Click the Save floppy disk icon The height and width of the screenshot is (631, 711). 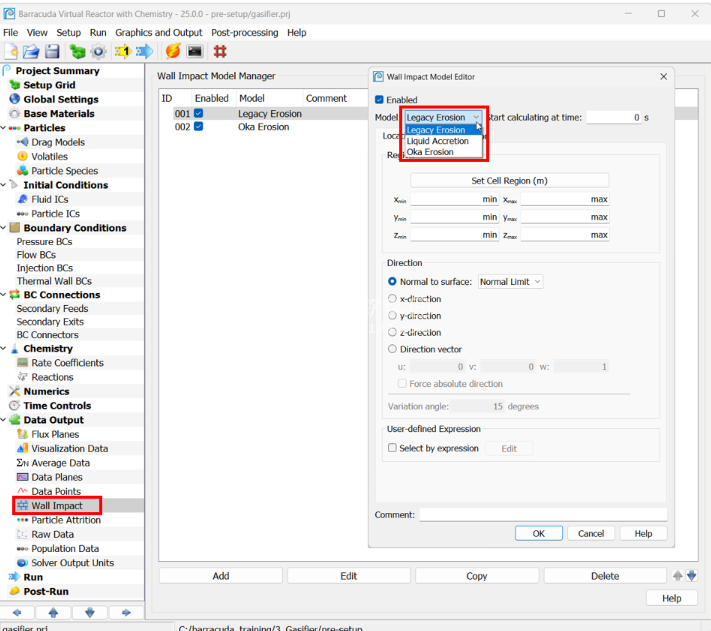(x=52, y=51)
